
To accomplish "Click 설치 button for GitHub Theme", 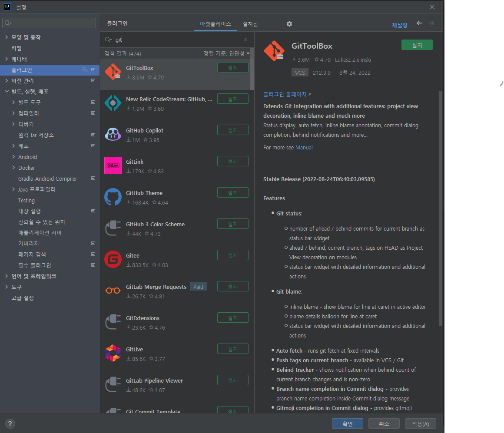I will pyautogui.click(x=233, y=192).
